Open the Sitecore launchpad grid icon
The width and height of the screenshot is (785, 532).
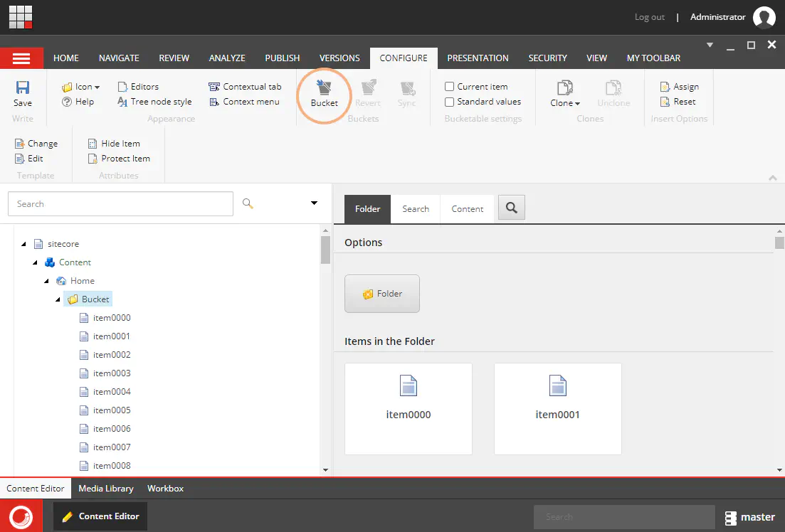point(21,17)
